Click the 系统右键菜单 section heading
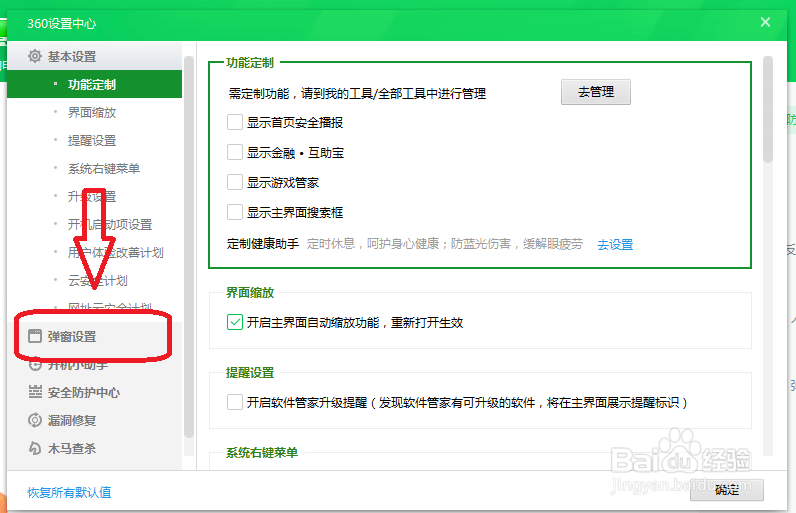This screenshot has height=513, width=796. click(261, 453)
